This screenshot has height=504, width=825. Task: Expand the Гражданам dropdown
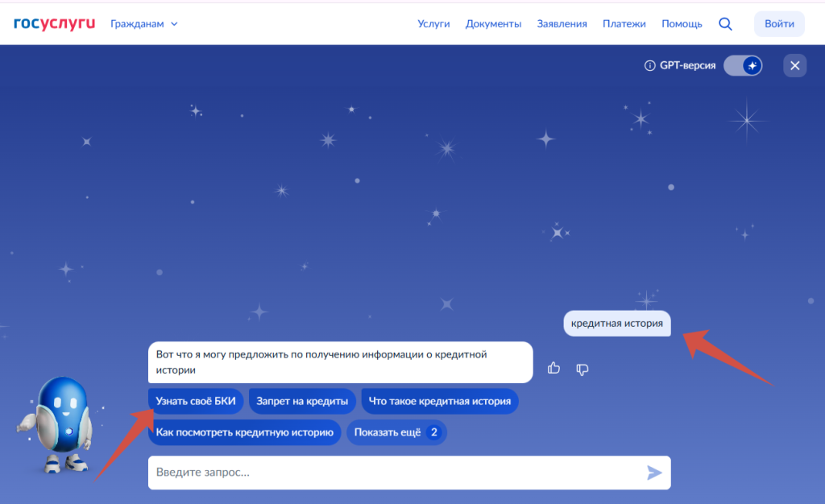(x=143, y=24)
